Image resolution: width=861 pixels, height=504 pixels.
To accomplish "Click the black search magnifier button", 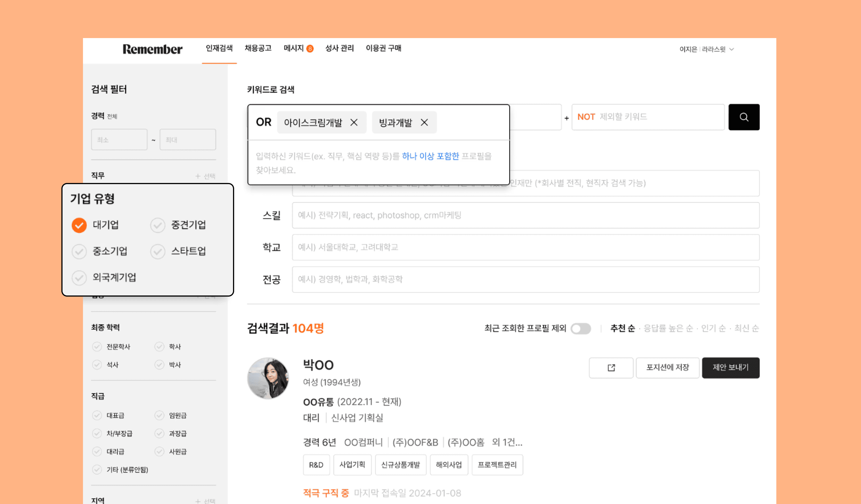I will point(744,117).
